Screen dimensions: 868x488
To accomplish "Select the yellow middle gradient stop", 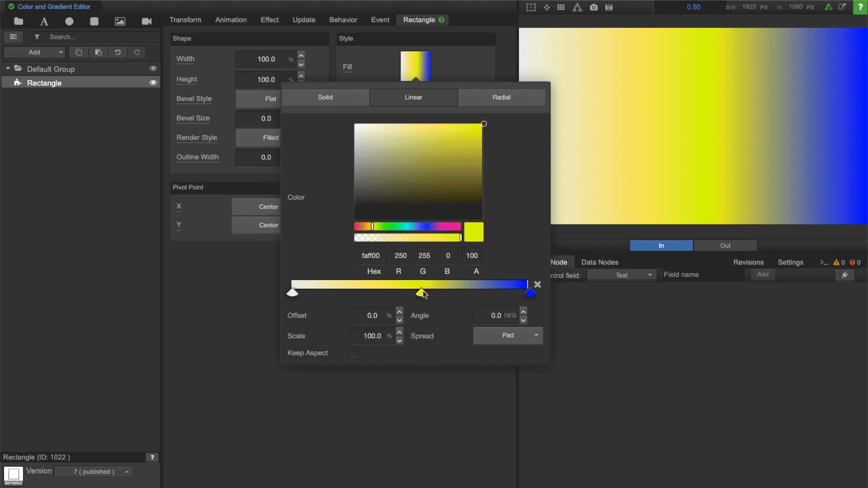I will 420,293.
